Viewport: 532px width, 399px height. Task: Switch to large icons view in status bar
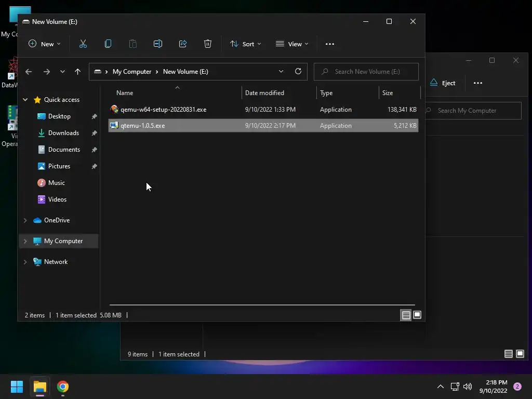click(x=417, y=315)
